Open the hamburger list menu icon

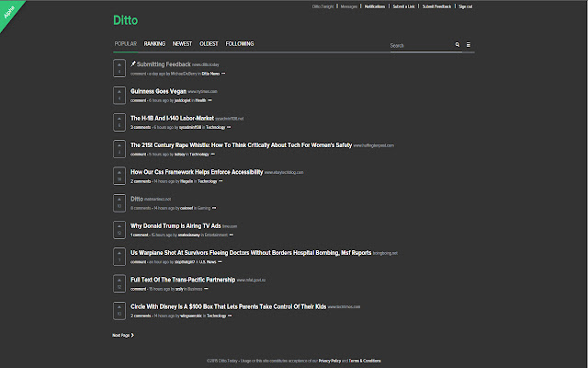tap(469, 45)
